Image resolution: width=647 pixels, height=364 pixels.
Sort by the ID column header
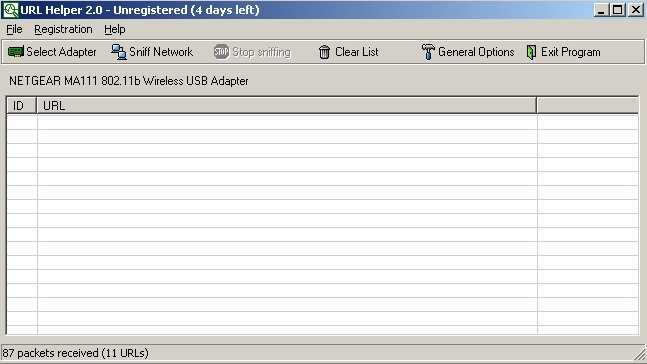pyautogui.click(x=21, y=106)
